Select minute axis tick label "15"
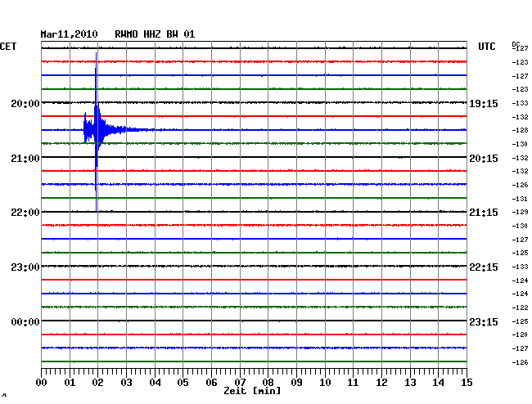532x404 pixels. click(x=467, y=383)
